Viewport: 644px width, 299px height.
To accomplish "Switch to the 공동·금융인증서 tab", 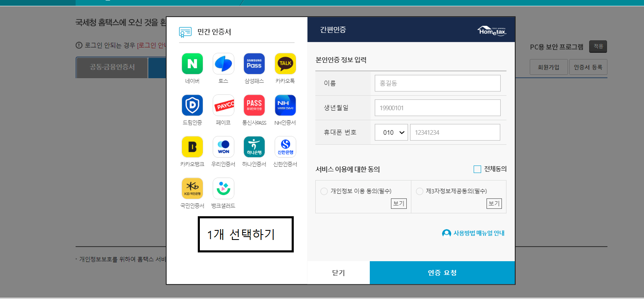I will [x=112, y=67].
